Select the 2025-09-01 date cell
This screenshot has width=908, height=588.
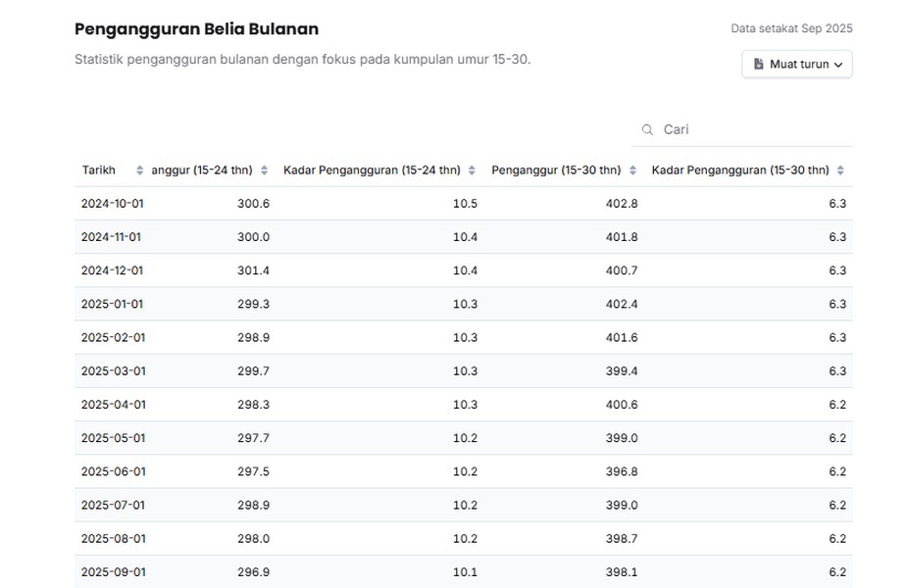point(112,572)
